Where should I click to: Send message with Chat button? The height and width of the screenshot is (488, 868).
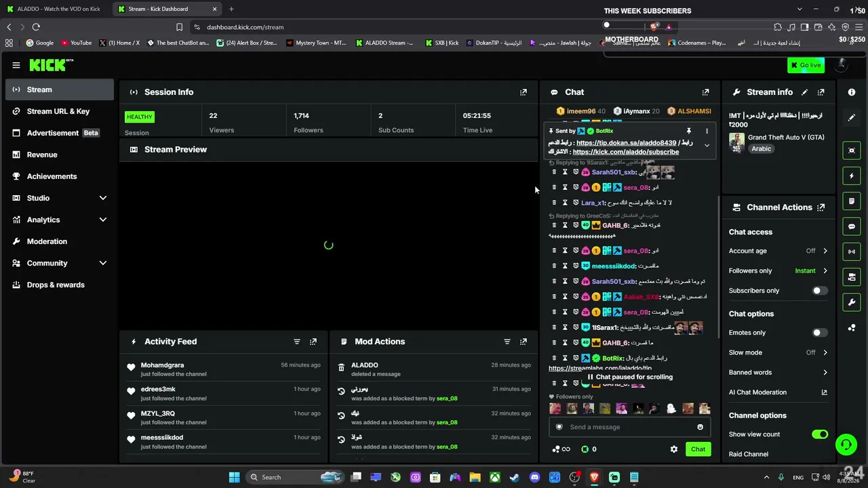click(x=698, y=449)
